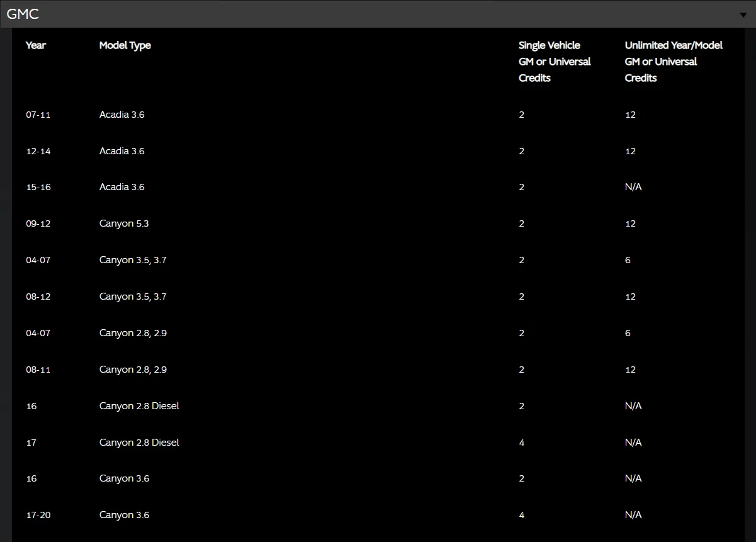Click 2 single credits for 07-11 Acadia
The height and width of the screenshot is (542, 756).
click(x=521, y=115)
